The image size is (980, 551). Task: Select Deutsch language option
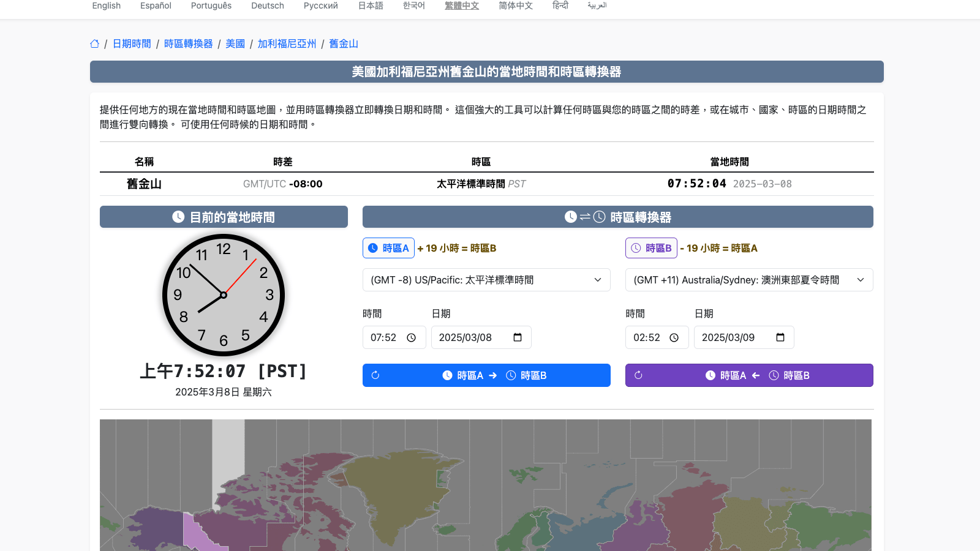268,6
